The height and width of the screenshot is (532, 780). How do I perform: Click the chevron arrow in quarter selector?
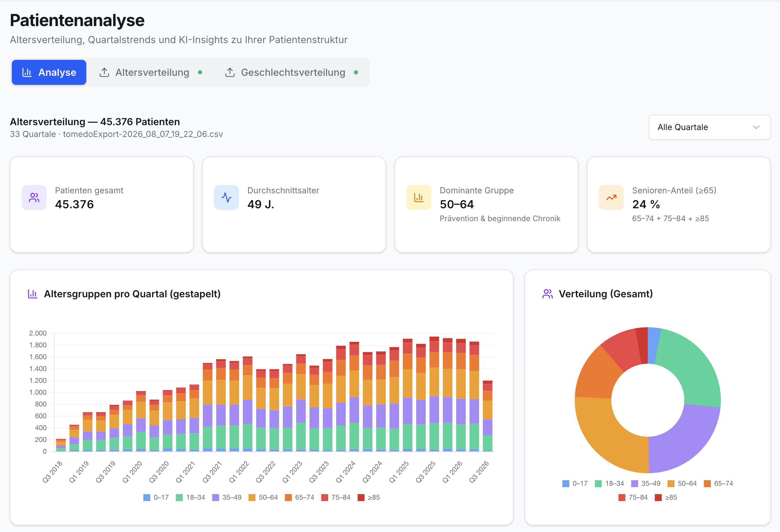pos(756,127)
